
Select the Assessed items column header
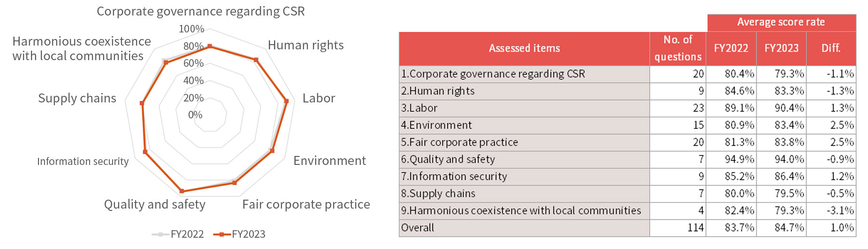[524, 48]
